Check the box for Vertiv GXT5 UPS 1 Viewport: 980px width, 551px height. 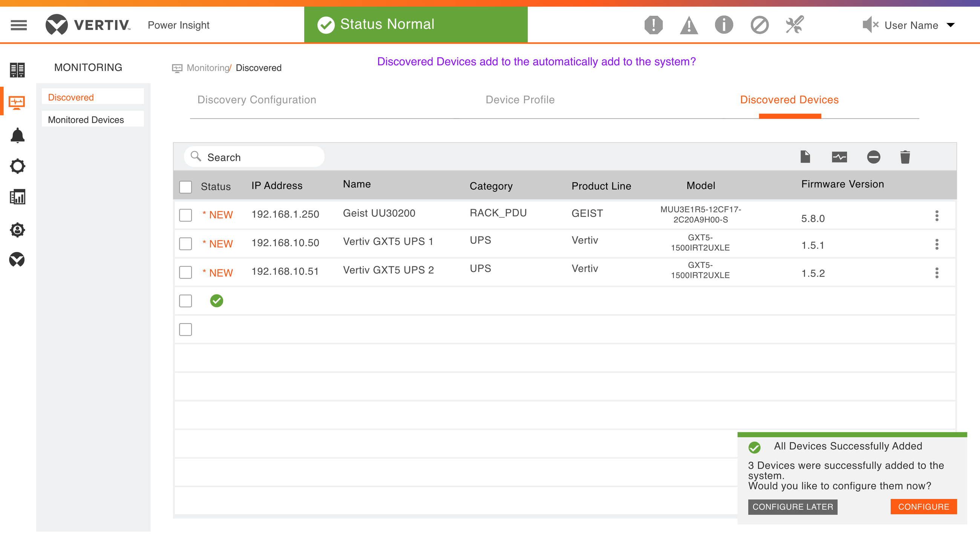[186, 244]
